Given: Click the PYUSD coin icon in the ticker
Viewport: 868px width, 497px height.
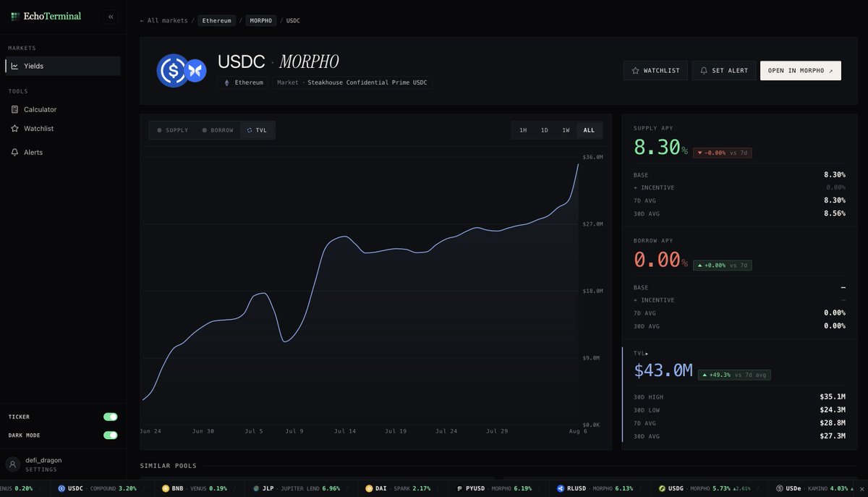Looking at the screenshot, I should [459, 488].
